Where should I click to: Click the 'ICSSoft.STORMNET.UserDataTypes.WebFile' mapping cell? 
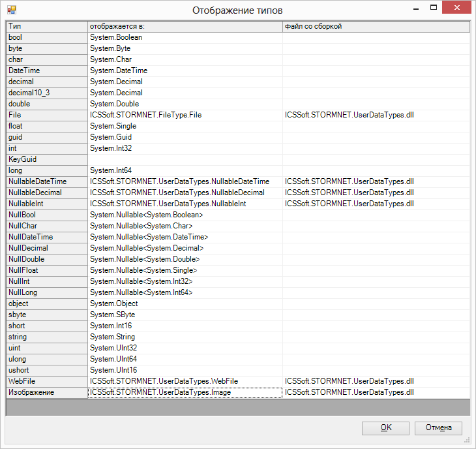185,381
